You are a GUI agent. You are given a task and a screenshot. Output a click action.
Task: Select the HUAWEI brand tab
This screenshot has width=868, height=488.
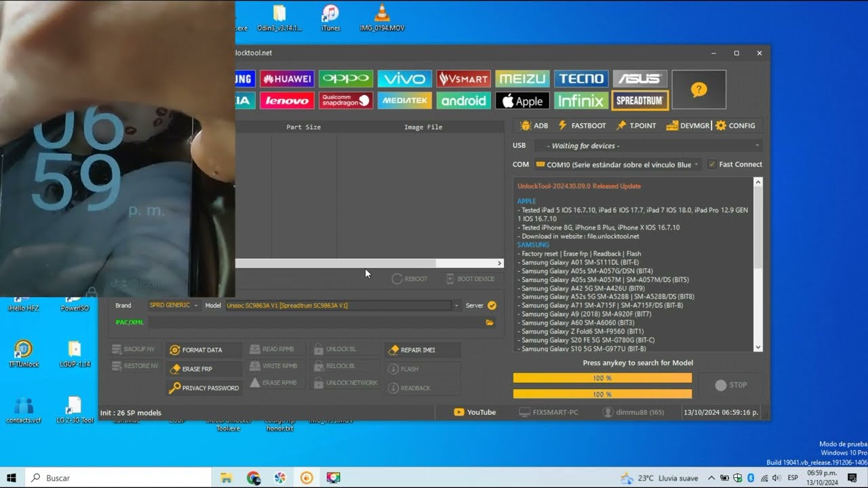tap(288, 79)
